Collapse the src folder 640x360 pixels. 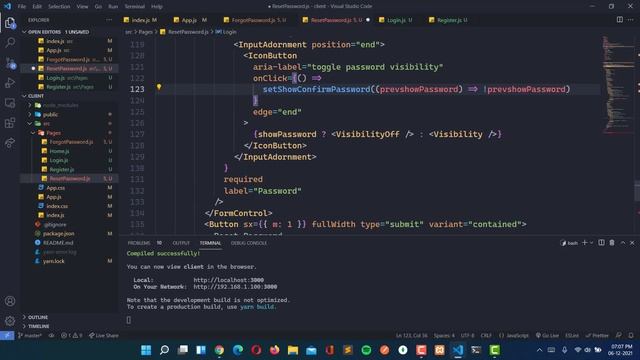[47, 123]
